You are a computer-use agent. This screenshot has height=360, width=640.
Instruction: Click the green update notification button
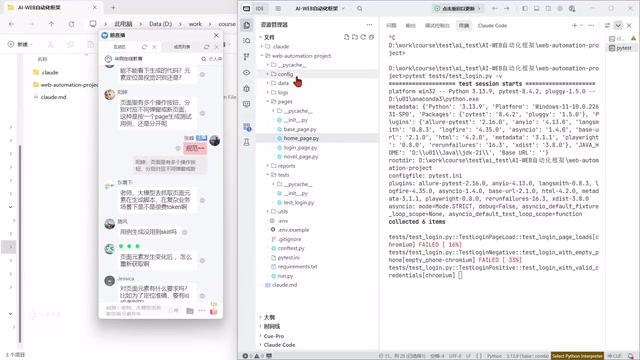click(457, 8)
